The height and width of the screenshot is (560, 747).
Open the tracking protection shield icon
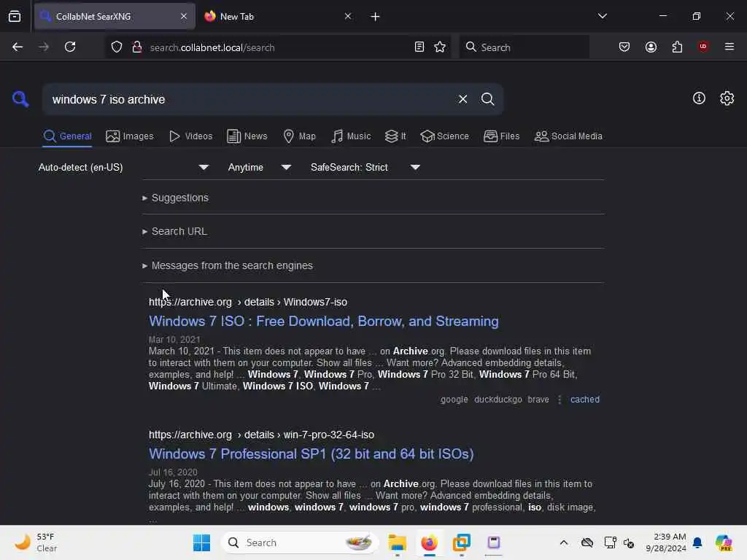(x=117, y=47)
